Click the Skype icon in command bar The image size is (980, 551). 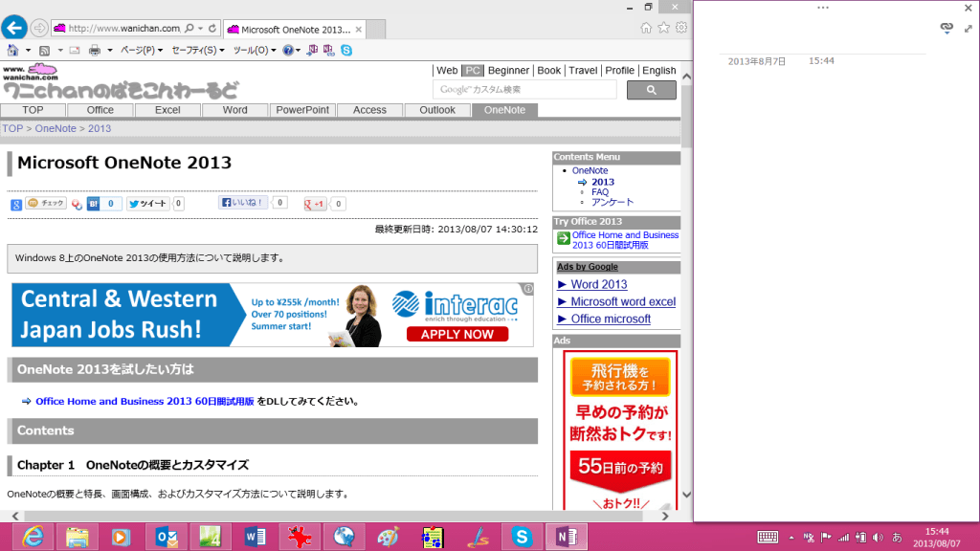[346, 50]
